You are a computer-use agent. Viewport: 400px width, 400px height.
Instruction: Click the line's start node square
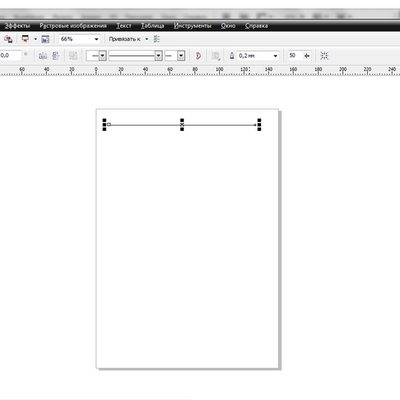pyautogui.click(x=109, y=125)
